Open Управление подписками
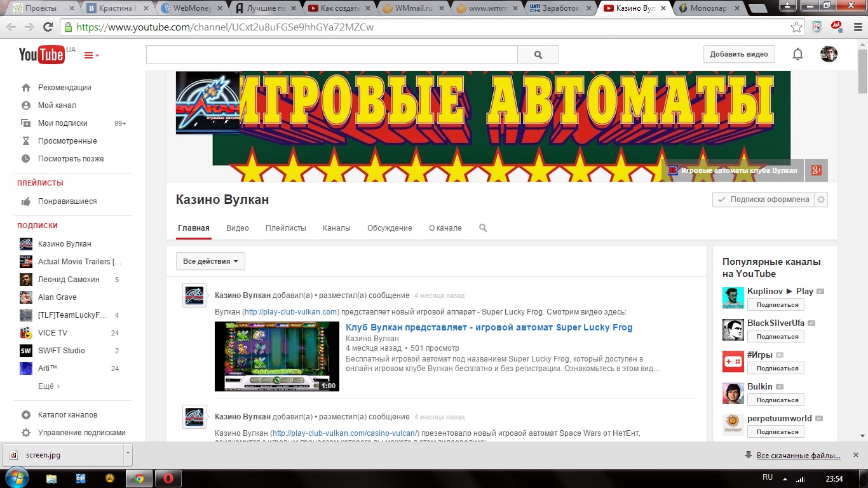The width and height of the screenshot is (868, 488). click(x=81, y=433)
